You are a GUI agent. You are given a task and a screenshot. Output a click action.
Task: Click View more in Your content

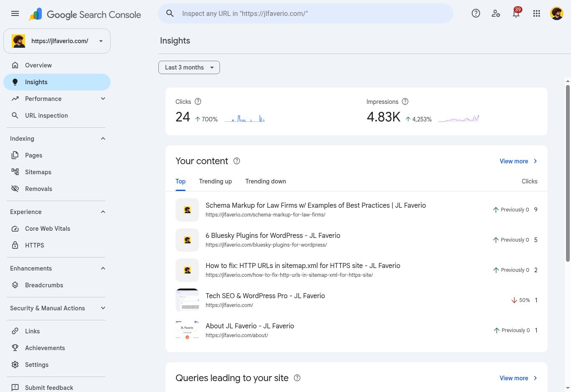pos(518,161)
